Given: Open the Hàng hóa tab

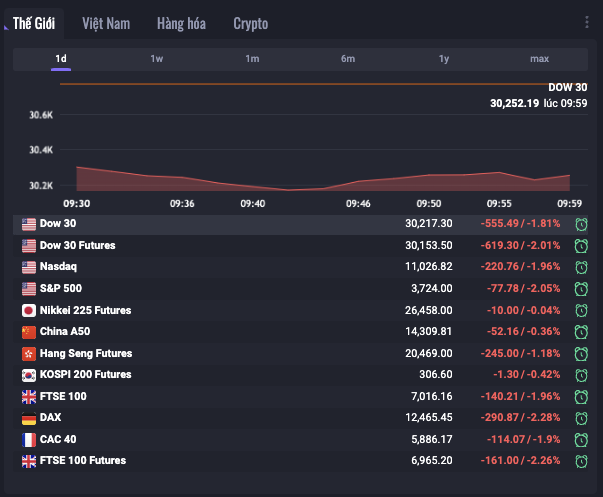Looking at the screenshot, I should (x=181, y=23).
